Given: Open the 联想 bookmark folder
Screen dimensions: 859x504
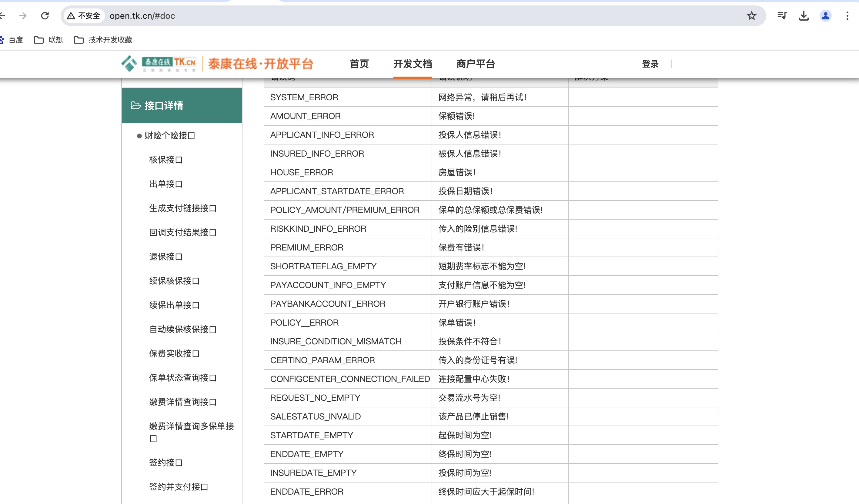Looking at the screenshot, I should (x=48, y=40).
